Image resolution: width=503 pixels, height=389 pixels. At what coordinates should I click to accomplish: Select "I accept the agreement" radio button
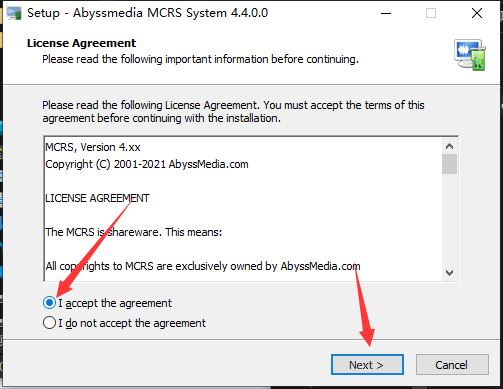pyautogui.click(x=49, y=303)
